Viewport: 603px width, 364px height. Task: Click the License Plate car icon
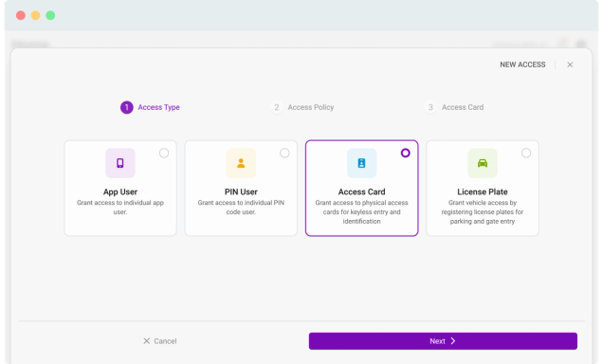pyautogui.click(x=483, y=163)
